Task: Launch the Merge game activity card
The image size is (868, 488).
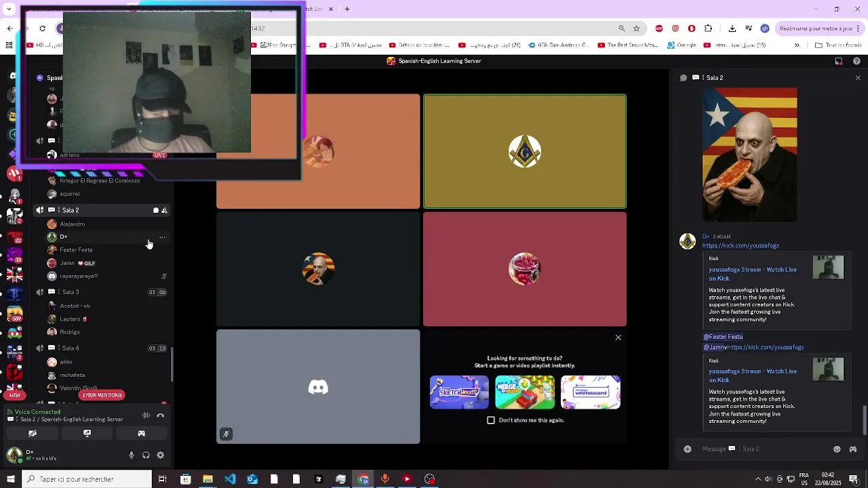Action: (x=525, y=392)
